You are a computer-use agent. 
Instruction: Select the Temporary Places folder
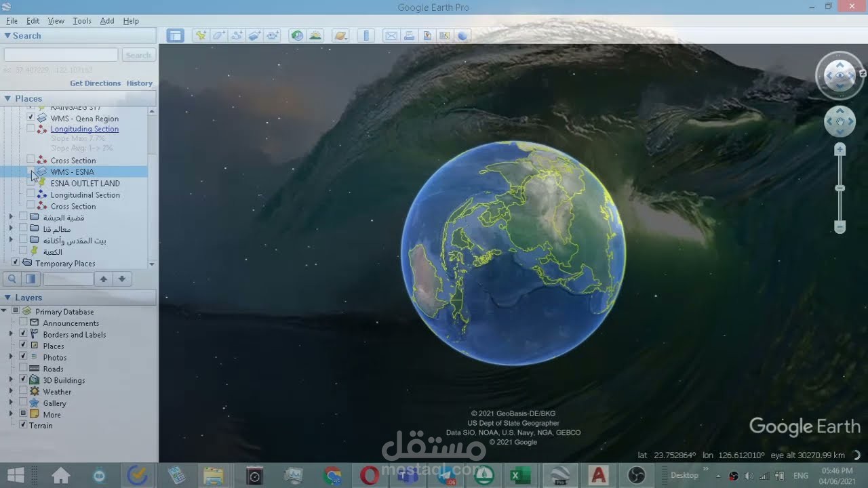65,263
